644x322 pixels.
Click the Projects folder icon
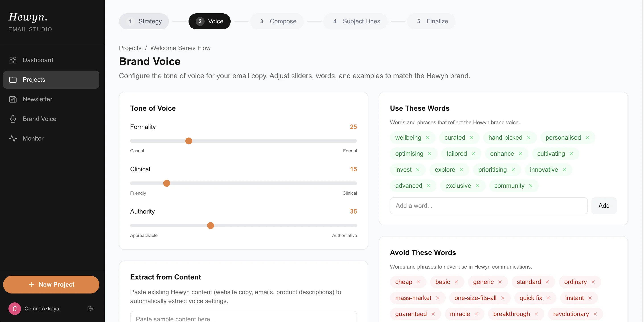(x=13, y=79)
